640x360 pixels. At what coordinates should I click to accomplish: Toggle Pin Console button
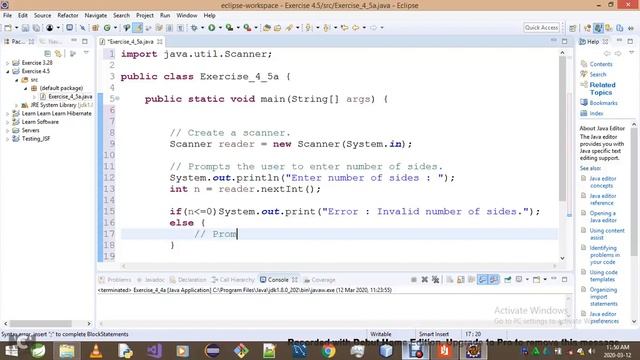[507, 280]
